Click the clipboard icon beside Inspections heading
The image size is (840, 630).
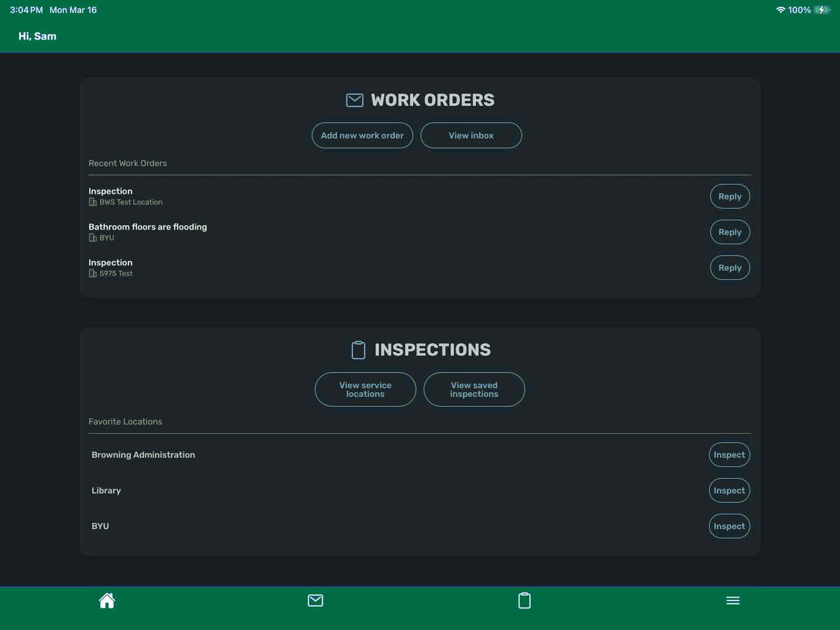click(x=358, y=350)
